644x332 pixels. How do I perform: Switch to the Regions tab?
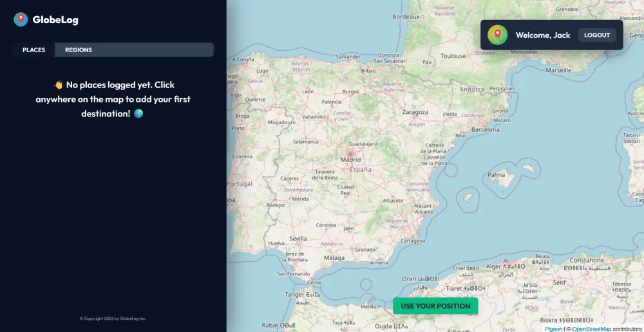pos(79,50)
